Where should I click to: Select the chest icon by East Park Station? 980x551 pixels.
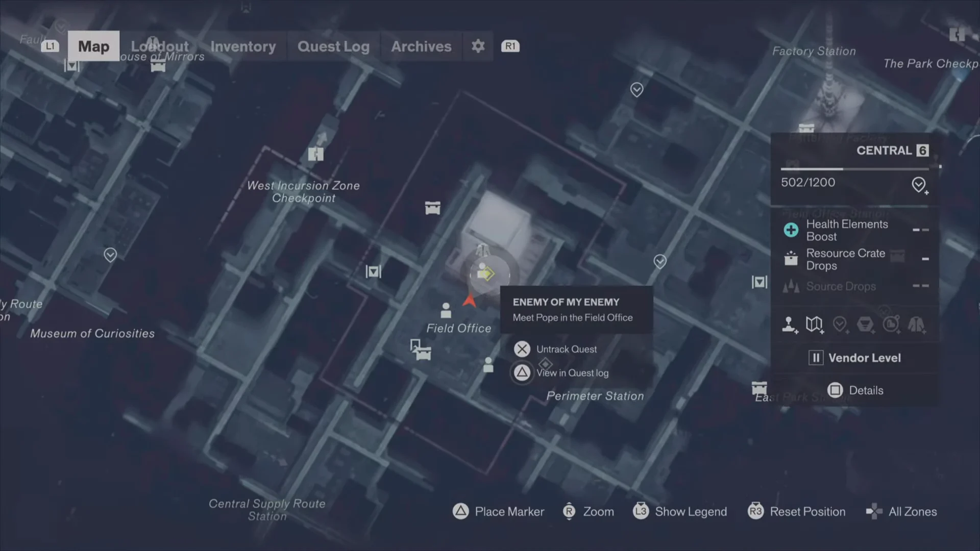pos(759,388)
